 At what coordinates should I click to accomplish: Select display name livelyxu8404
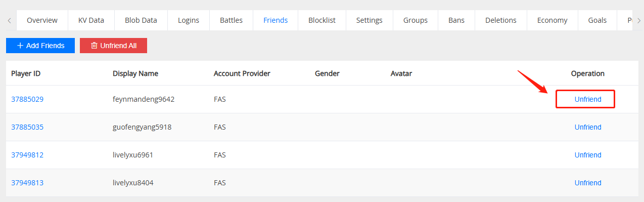[x=133, y=183]
